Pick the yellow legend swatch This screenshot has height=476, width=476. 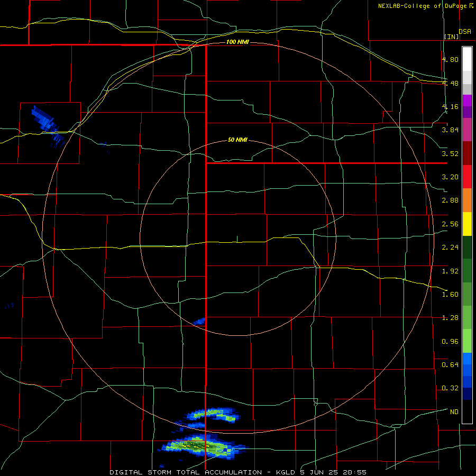tap(467, 224)
